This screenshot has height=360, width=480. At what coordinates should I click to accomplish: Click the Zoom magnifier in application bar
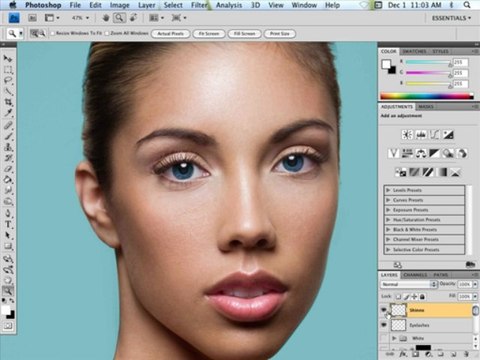tap(119, 18)
